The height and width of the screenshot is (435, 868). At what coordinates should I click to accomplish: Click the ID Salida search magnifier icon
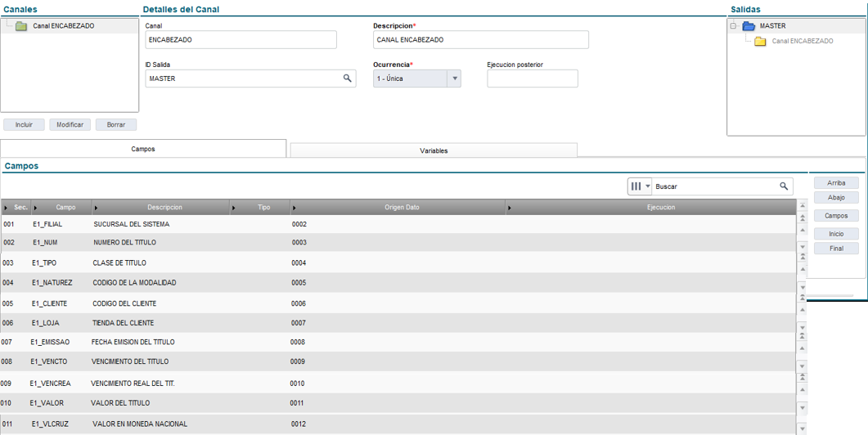point(347,78)
